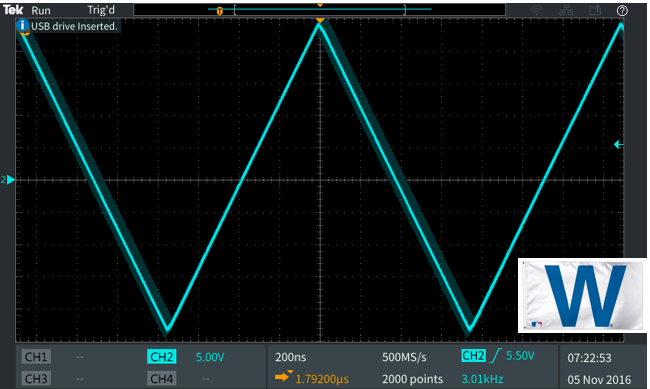The width and height of the screenshot is (650, 389).
Task: Click the network connection icon
Action: click(x=566, y=10)
